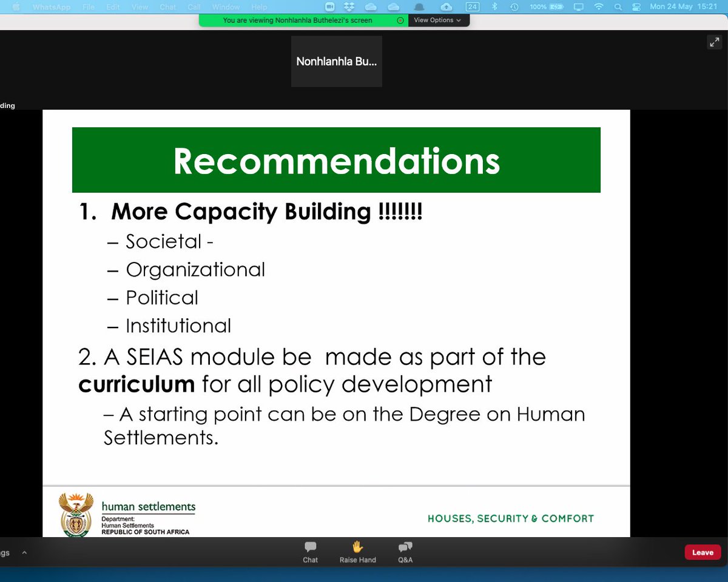This screenshot has height=582, width=728.
Task: Click Nonhlanhla Bu... participant video tile
Action: 337,61
